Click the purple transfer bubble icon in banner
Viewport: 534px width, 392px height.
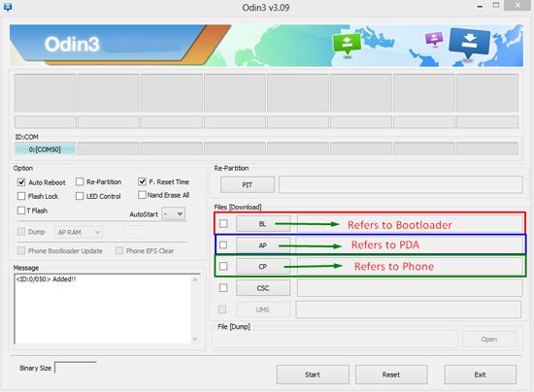tap(434, 39)
